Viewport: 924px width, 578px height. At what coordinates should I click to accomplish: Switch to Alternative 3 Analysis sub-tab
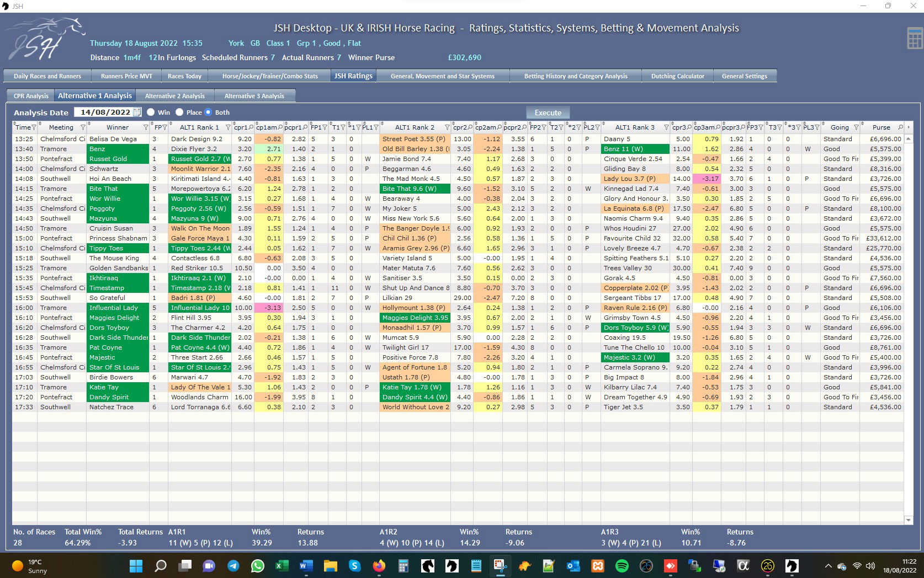pyautogui.click(x=254, y=96)
